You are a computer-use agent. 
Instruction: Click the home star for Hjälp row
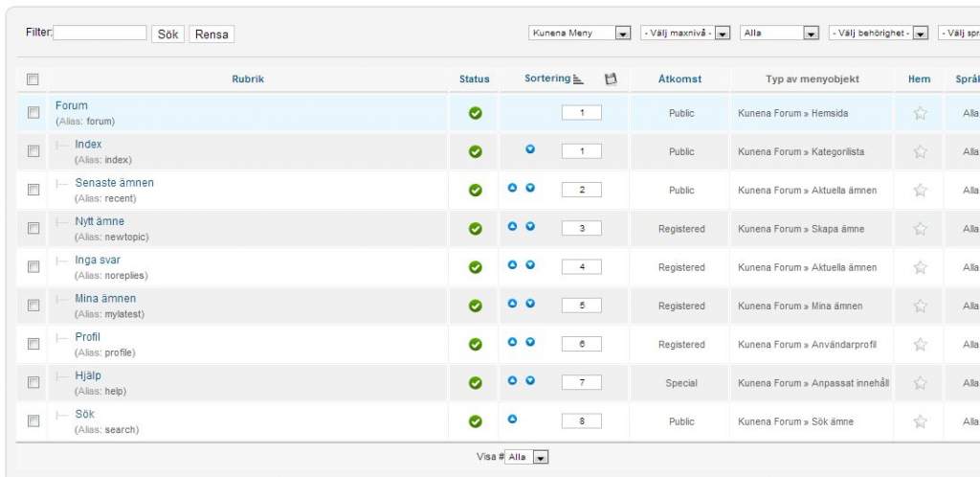(920, 382)
